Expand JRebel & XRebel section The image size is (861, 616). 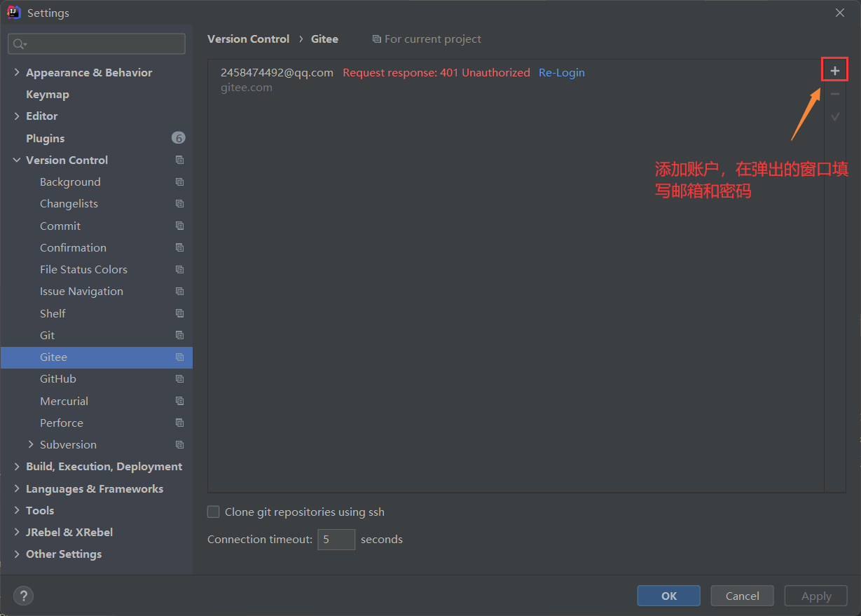[x=17, y=532]
